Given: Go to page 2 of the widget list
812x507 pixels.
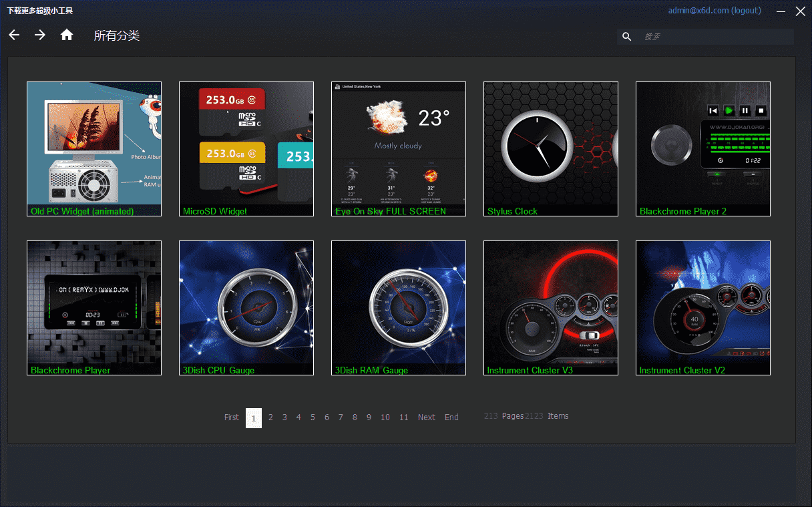Looking at the screenshot, I should click(270, 417).
